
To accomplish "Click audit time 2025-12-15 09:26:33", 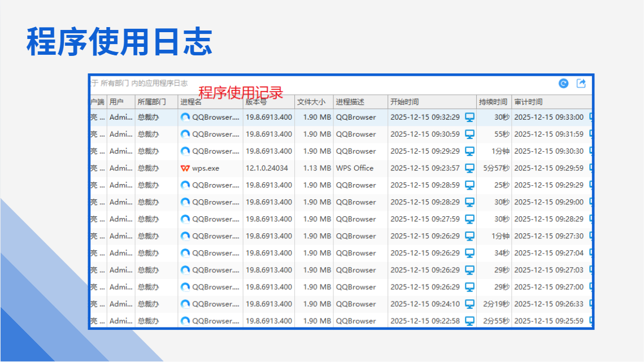I will pos(549,304).
